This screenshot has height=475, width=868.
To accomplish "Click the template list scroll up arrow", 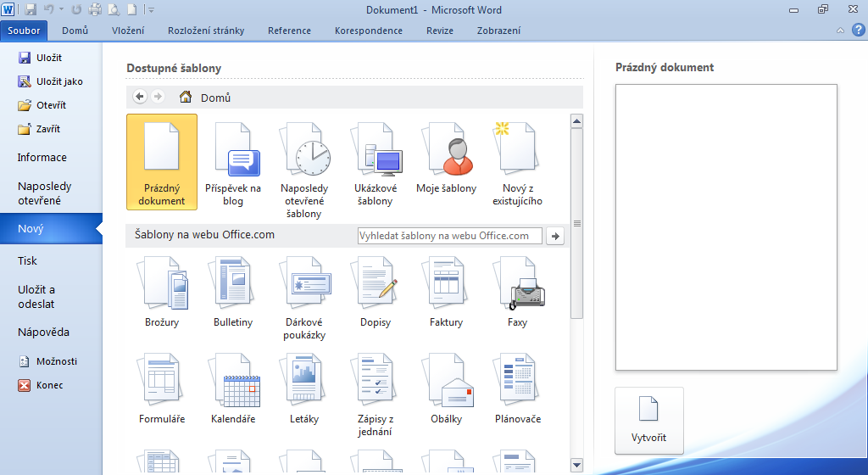I will click(x=576, y=121).
